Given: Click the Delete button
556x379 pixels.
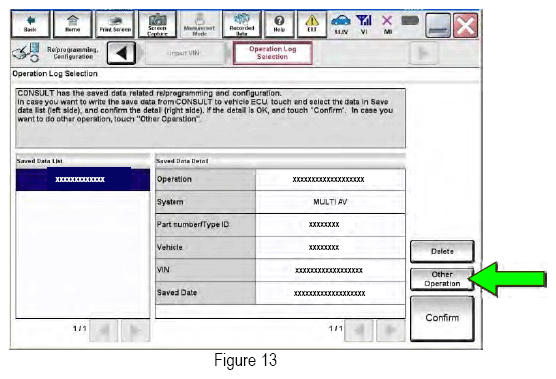Looking at the screenshot, I should click(x=442, y=251).
